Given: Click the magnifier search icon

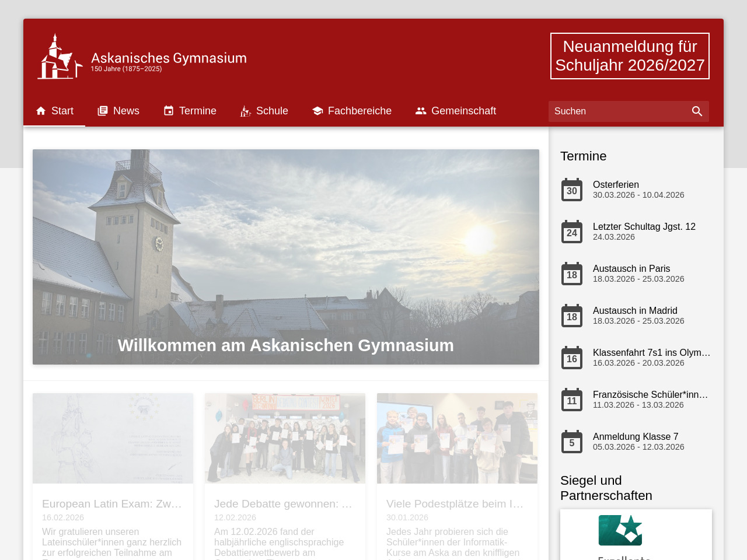Looking at the screenshot, I should 697,111.
